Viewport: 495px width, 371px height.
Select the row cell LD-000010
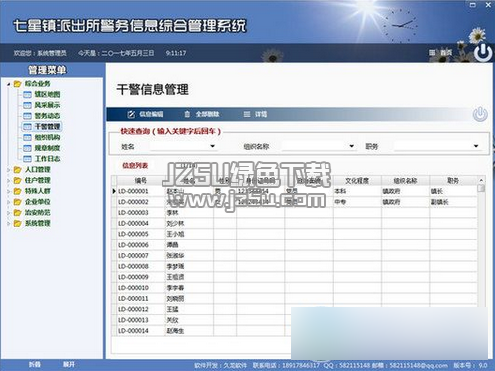(x=141, y=288)
